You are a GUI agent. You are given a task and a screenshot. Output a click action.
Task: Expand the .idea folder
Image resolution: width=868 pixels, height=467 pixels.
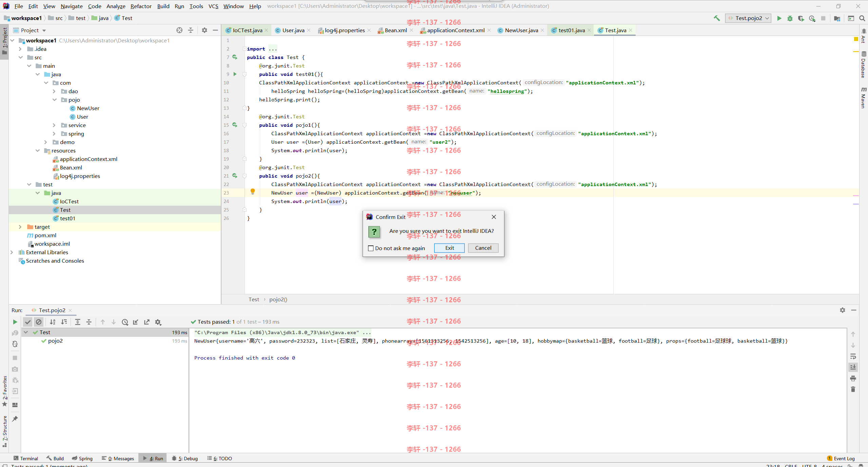(x=20, y=49)
